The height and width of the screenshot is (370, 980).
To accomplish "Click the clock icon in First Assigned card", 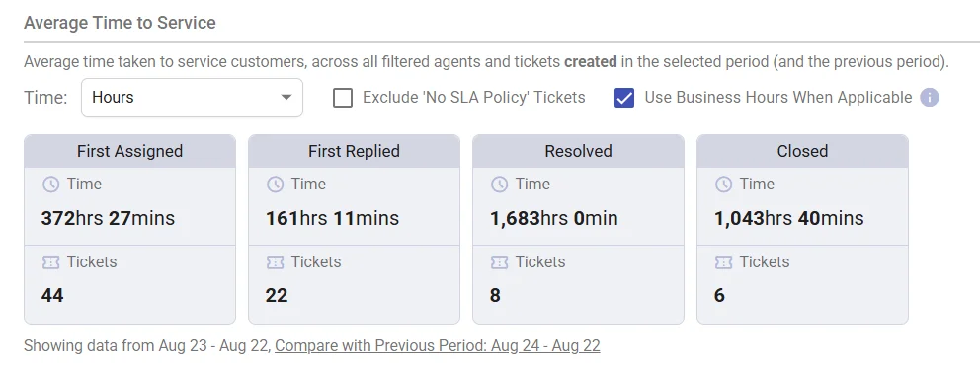I will pyautogui.click(x=50, y=185).
